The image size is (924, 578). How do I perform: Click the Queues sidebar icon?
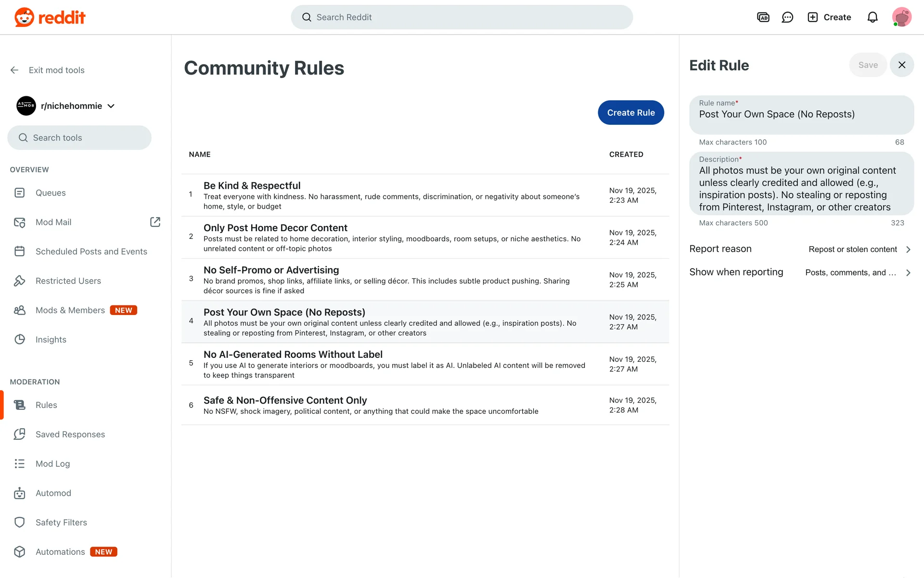pyautogui.click(x=20, y=193)
